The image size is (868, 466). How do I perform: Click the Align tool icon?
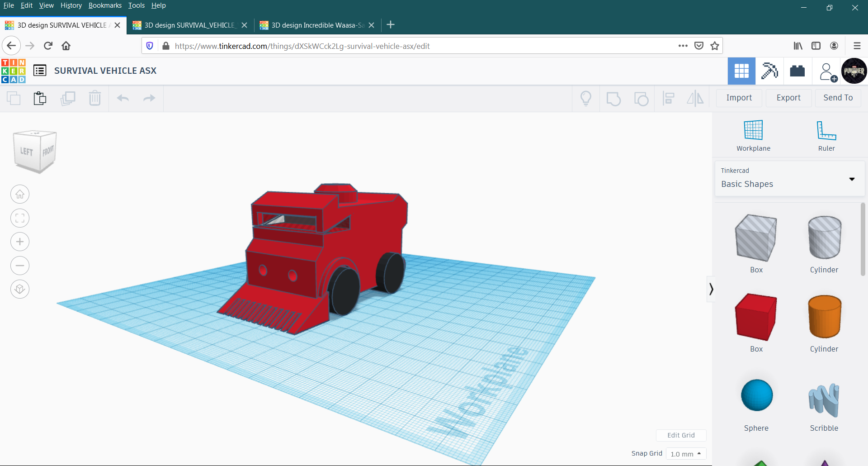click(x=668, y=98)
